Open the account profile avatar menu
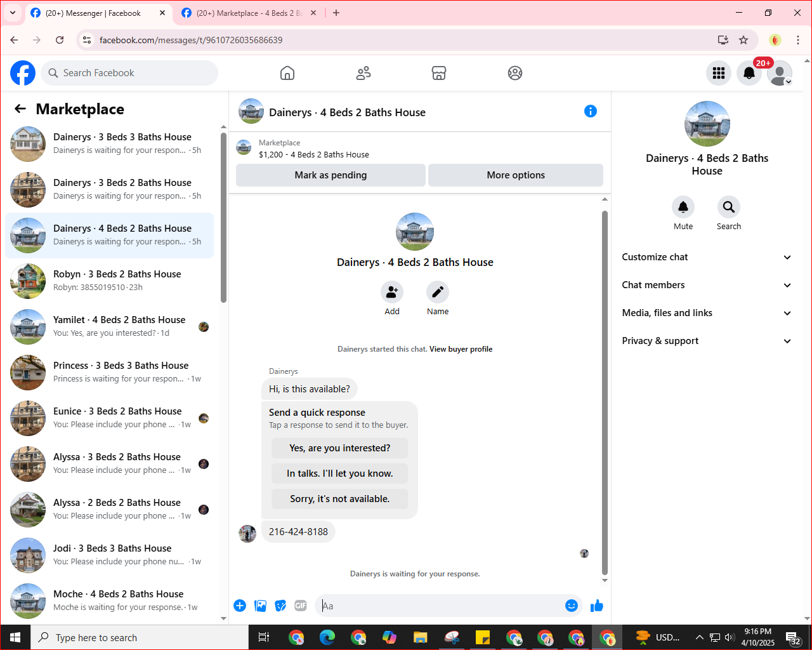This screenshot has width=812, height=650. pyautogui.click(x=780, y=73)
